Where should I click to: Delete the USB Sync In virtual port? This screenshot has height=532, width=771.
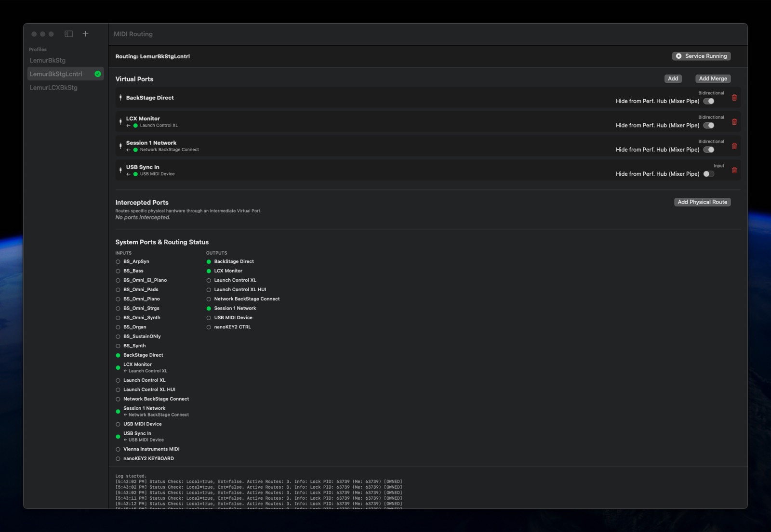(x=734, y=170)
